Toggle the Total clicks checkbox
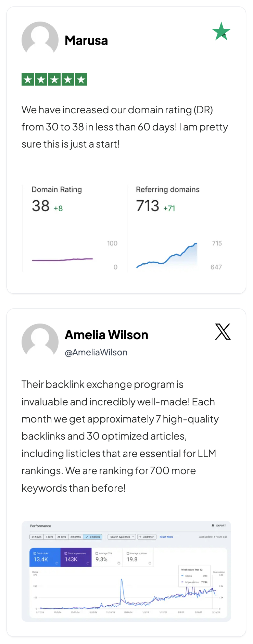Screen dimensions: 253x644 click(x=35, y=553)
